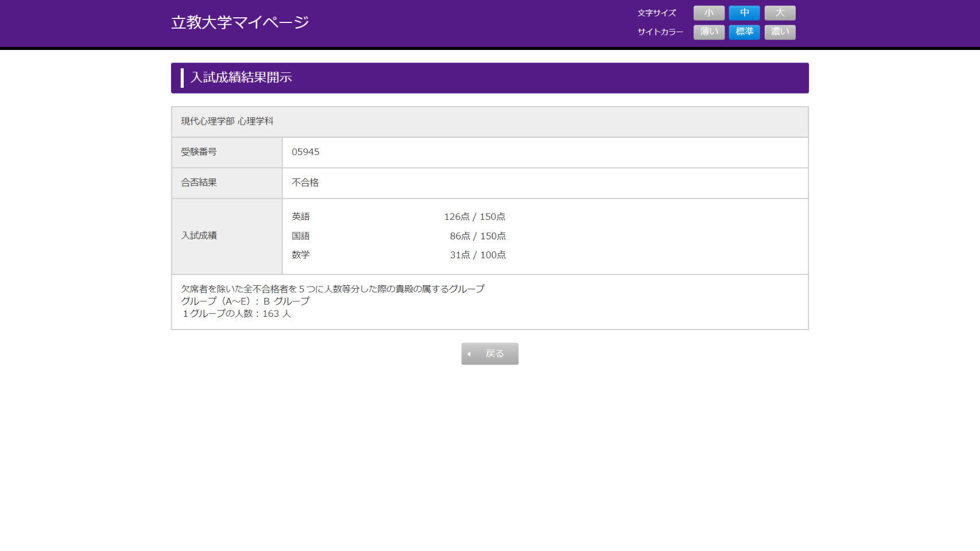Select the exam number 05945
This screenshot has width=980, height=551.
(x=305, y=152)
